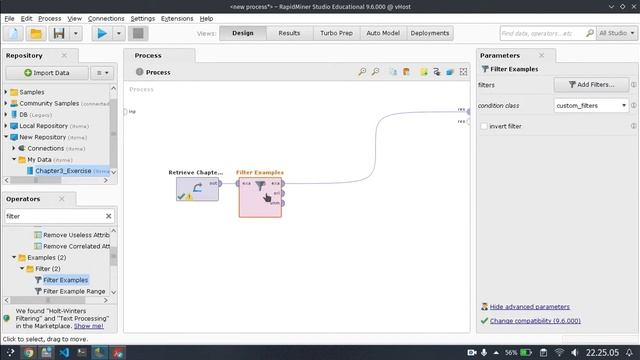Click the global find data search field

[x=542, y=33]
